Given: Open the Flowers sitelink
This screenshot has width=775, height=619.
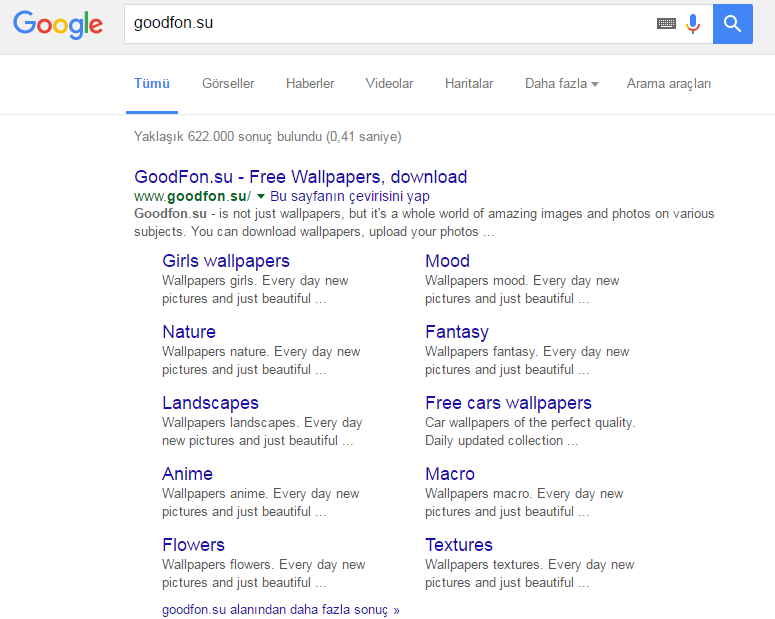Looking at the screenshot, I should tap(193, 545).
